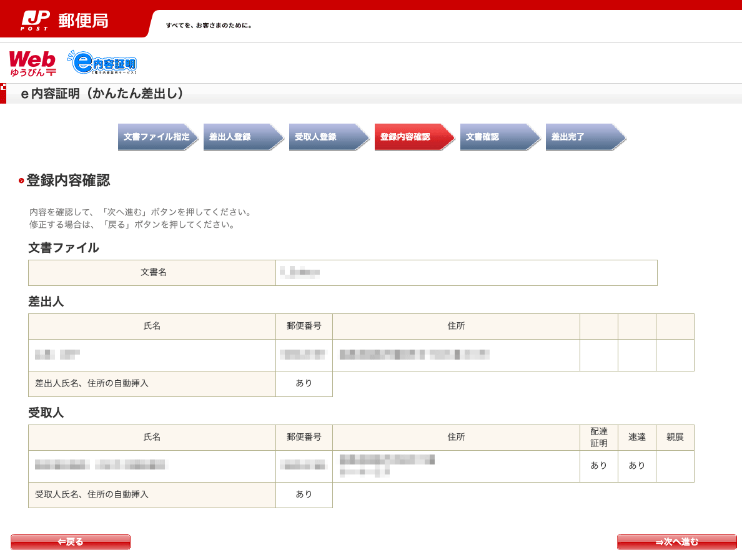The width and height of the screenshot is (742, 560).
Task: Click あり beside 受取人氏名 auto-insert
Action: click(x=304, y=494)
